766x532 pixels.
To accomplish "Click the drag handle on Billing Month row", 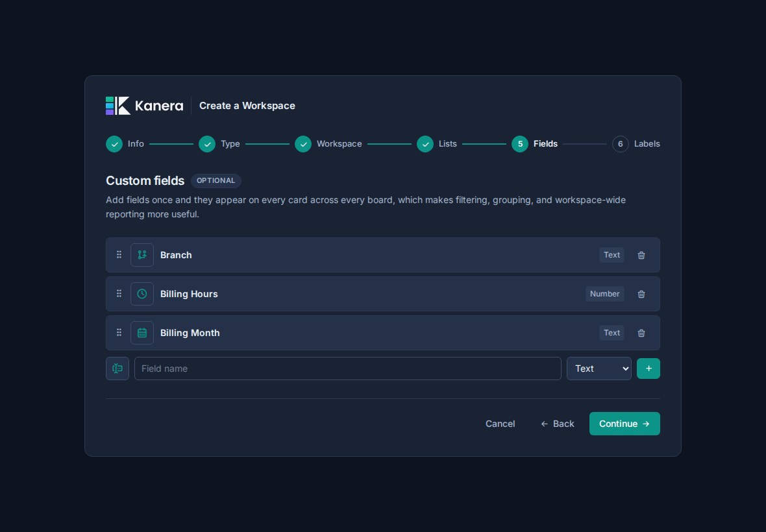I will tap(119, 333).
